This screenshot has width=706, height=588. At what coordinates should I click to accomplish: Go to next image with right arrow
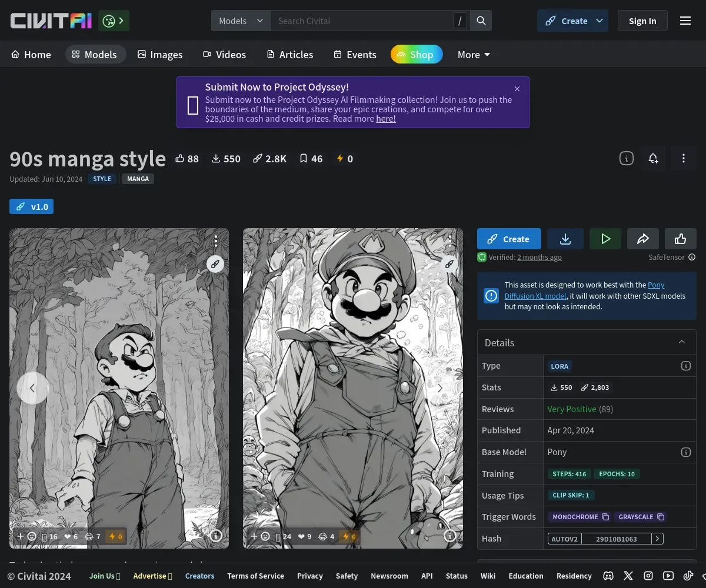pos(440,388)
